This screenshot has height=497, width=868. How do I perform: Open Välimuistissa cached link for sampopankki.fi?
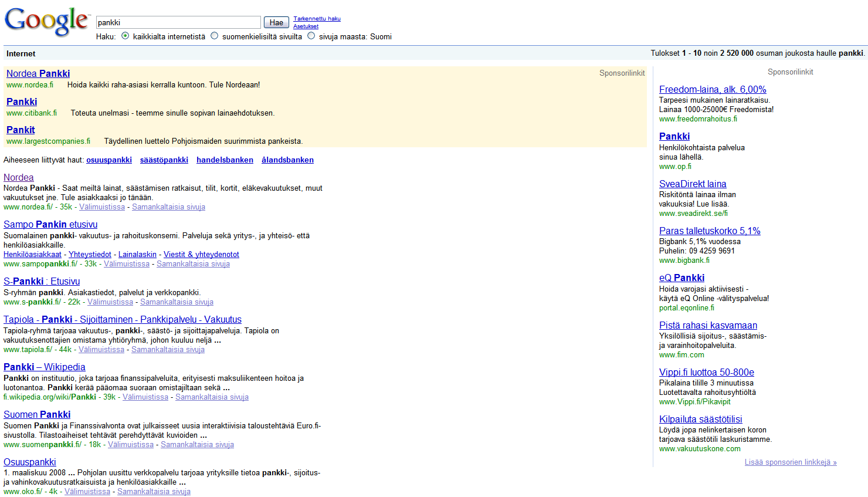tap(127, 264)
